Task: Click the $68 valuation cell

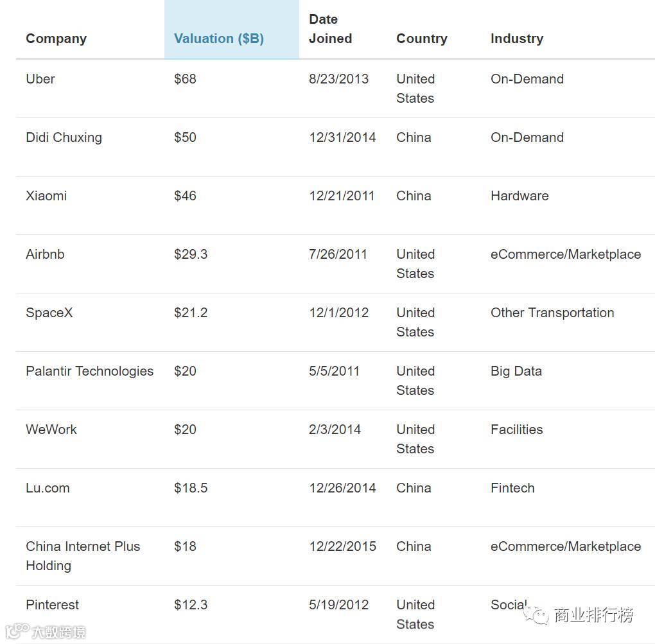Action: pyautogui.click(x=185, y=79)
